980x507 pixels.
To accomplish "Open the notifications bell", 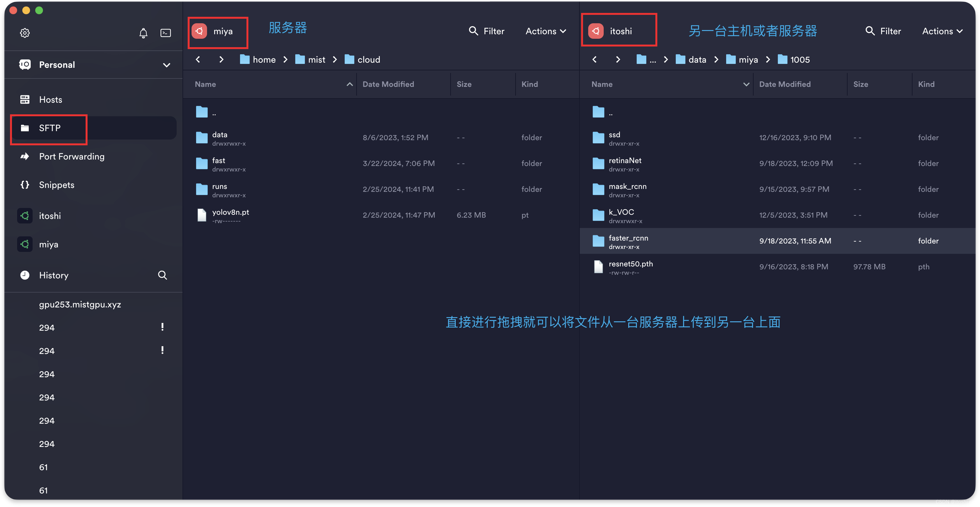I will pyautogui.click(x=143, y=33).
